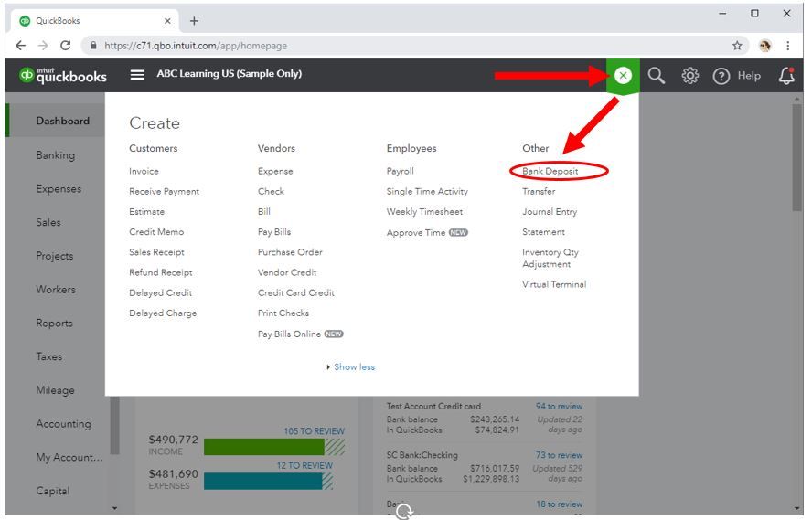Screen dimensions: 812x520
Task: Open Projects in the sidebar
Action: 54,256
